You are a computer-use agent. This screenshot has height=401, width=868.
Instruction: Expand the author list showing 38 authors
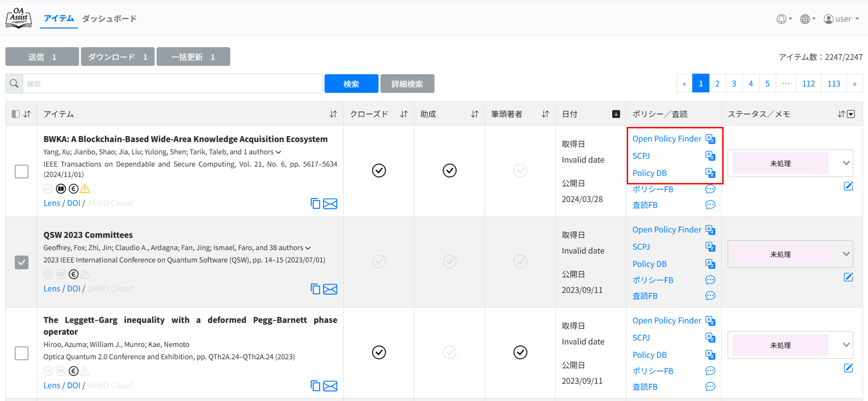(x=308, y=248)
